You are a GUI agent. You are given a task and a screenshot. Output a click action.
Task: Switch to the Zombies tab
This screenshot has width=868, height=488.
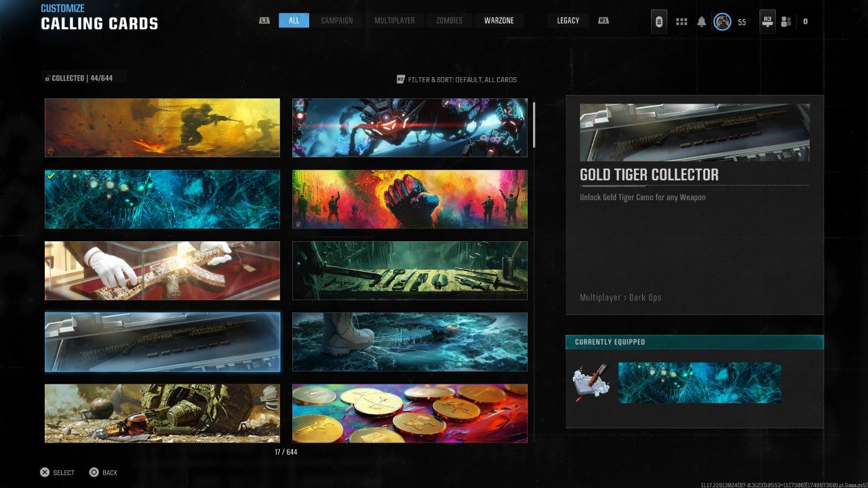[449, 20]
